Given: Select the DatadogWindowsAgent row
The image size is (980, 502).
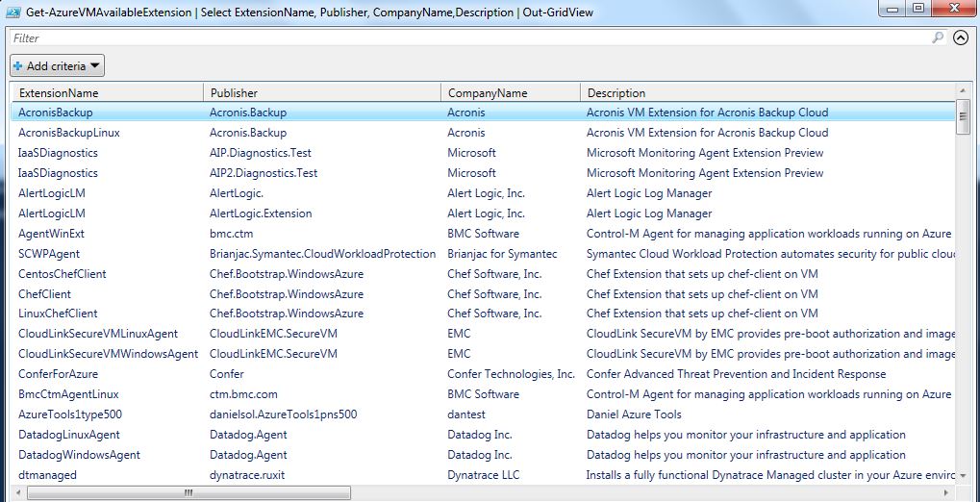Looking at the screenshot, I should click(x=484, y=455).
